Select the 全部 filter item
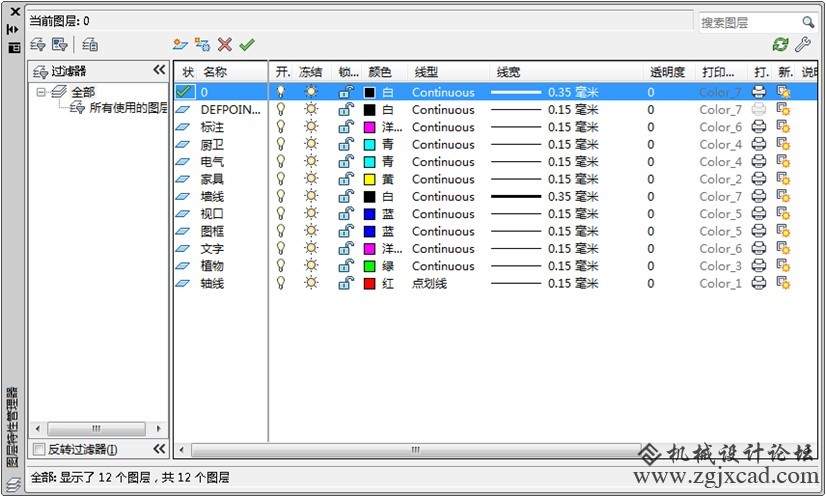Viewport: 826px width, 497px height. 83,92
